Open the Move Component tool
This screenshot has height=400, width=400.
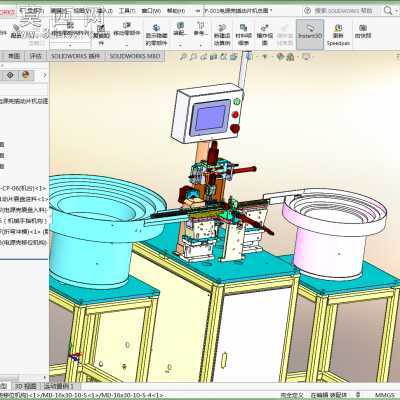point(127,29)
